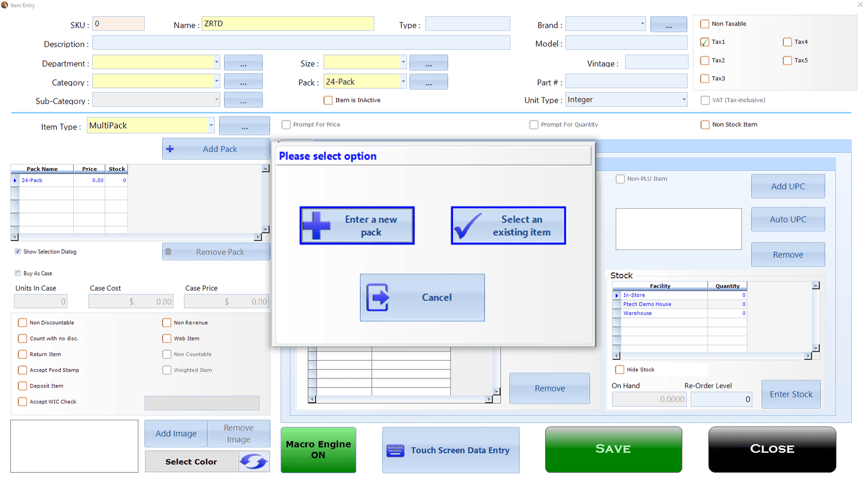Click the ellipsis button next to Brand
Viewport: 868px width, 488px height.
(x=668, y=24)
